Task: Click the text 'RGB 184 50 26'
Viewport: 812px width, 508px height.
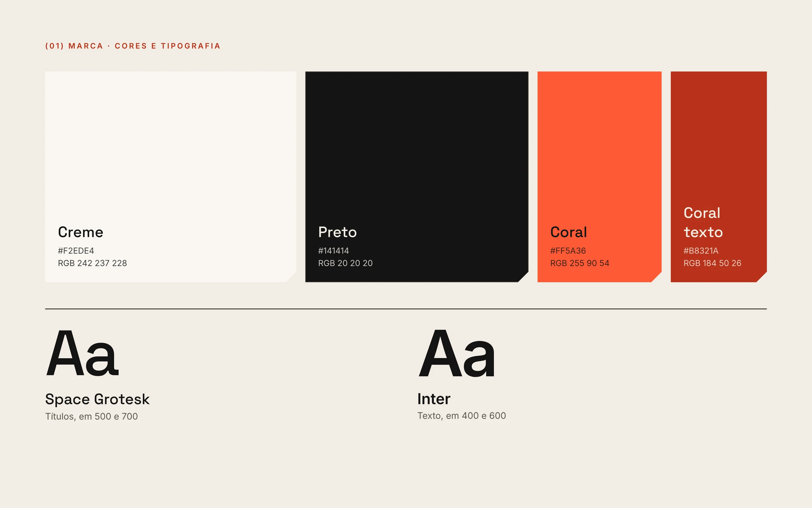Action: click(712, 263)
